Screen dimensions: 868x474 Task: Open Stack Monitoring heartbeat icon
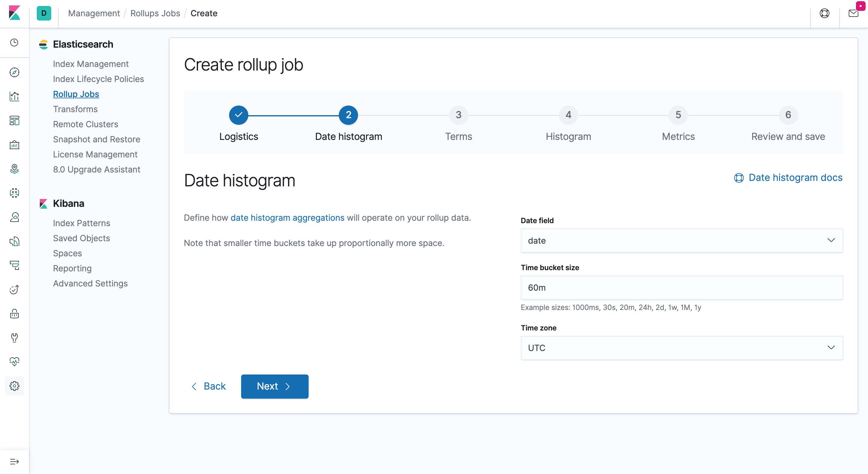(14, 362)
